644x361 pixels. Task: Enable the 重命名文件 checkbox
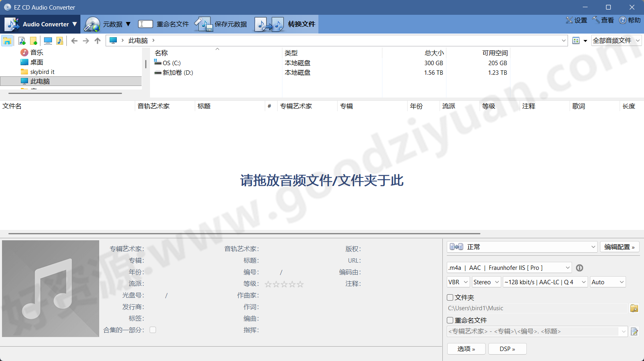(x=450, y=320)
